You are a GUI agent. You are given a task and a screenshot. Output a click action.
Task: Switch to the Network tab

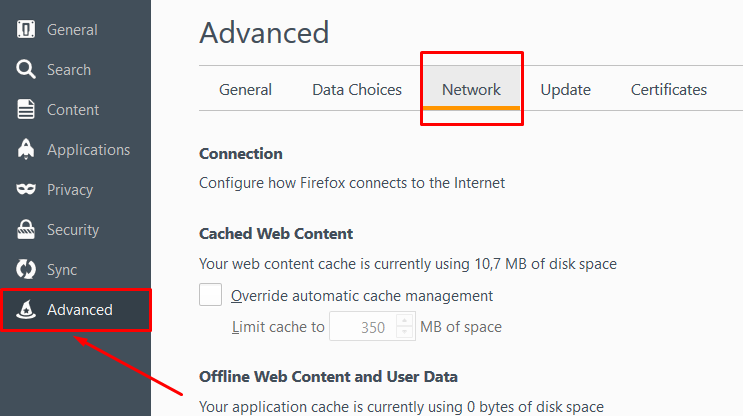click(471, 90)
